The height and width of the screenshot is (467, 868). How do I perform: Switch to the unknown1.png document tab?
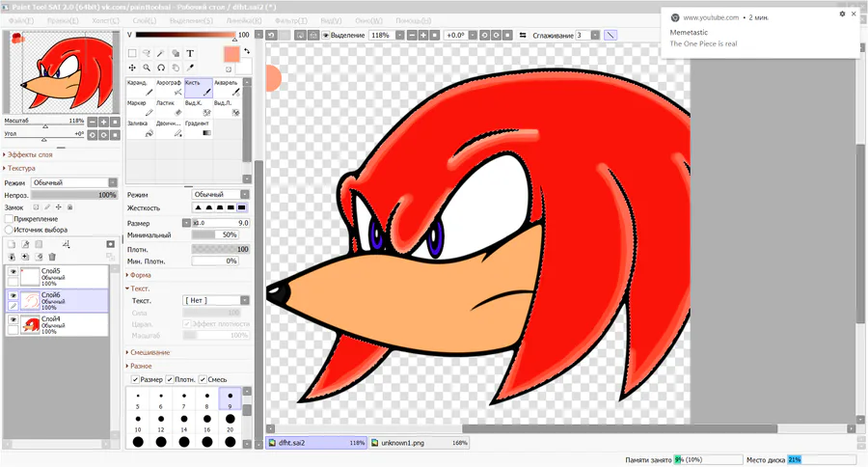click(x=420, y=443)
